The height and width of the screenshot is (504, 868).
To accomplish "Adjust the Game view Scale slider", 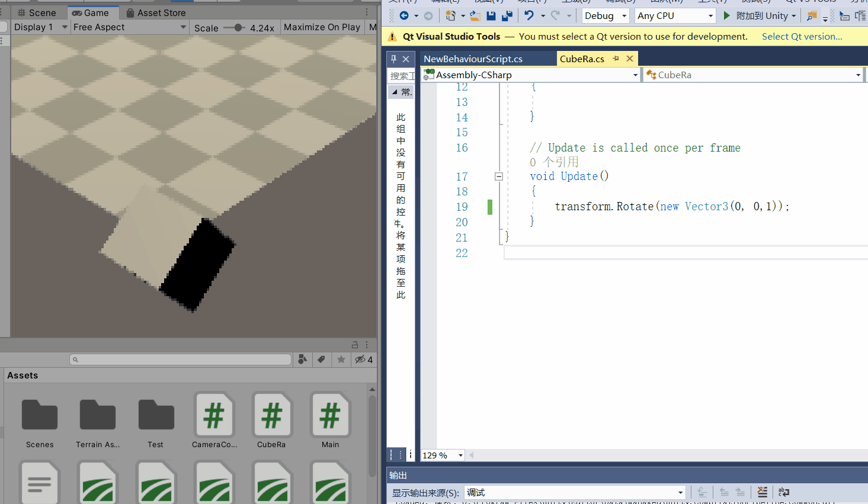I will 235,27.
